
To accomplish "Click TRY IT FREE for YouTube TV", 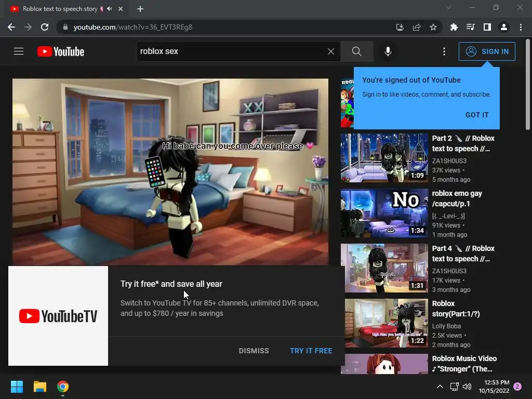I will tap(311, 351).
